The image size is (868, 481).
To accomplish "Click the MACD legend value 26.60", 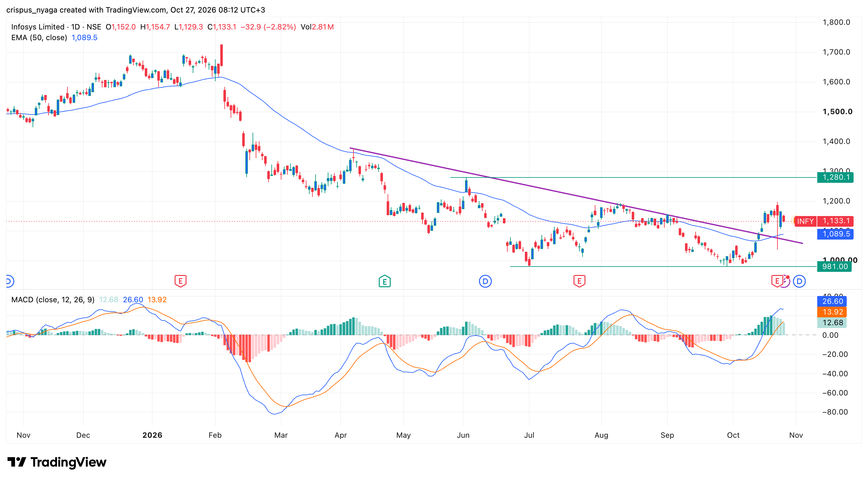I will 133,300.
